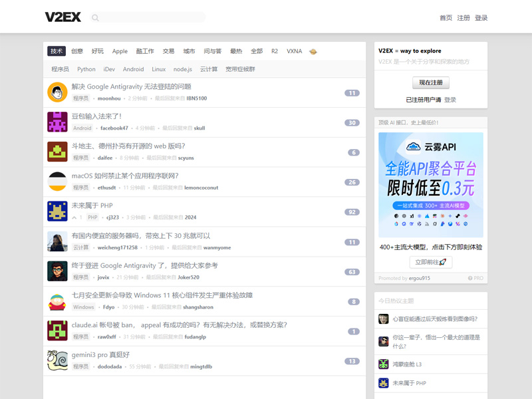This screenshot has height=399, width=532.
Task: Open the 登录 link in header
Action: coord(481,18)
